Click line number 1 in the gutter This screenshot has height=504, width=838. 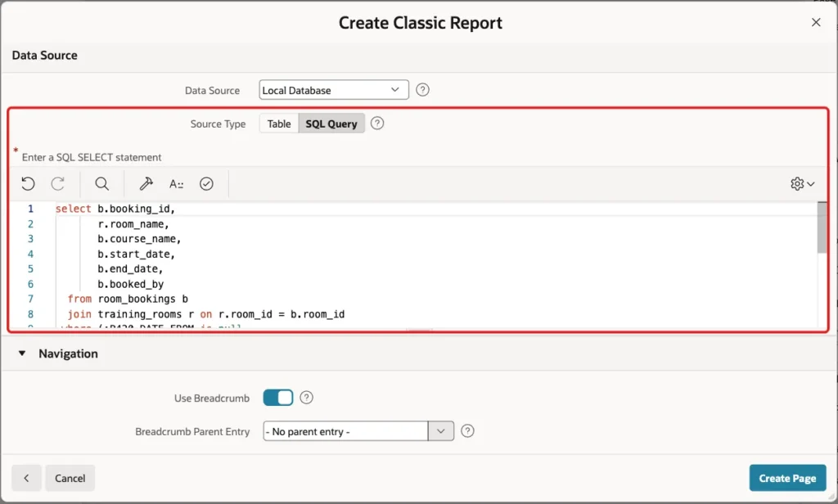point(30,209)
